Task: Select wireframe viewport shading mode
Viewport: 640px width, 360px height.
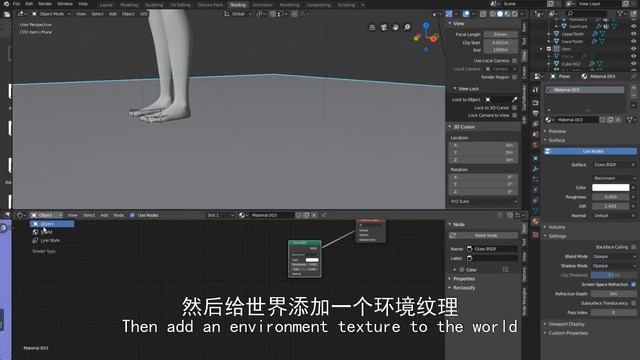Action: pos(493,14)
